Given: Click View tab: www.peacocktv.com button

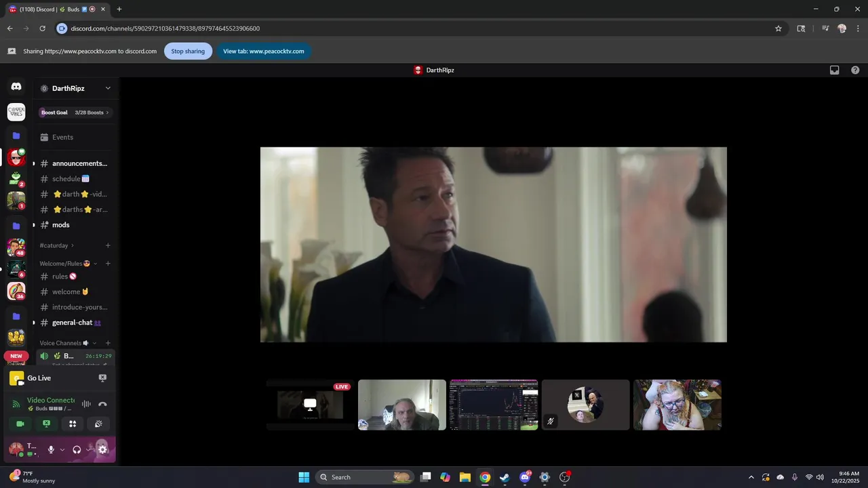Looking at the screenshot, I should 264,51.
